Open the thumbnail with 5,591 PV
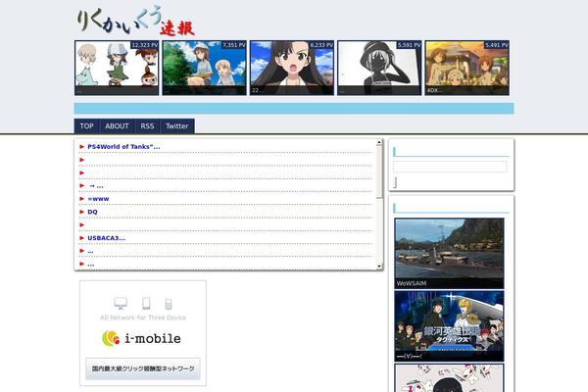The height and width of the screenshot is (392, 588). pos(379,68)
